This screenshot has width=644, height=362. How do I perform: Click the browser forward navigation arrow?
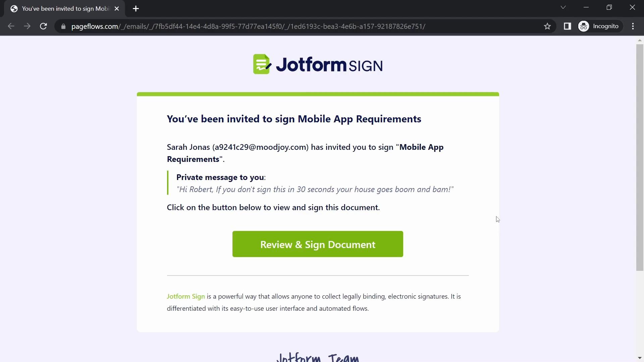coord(27,26)
